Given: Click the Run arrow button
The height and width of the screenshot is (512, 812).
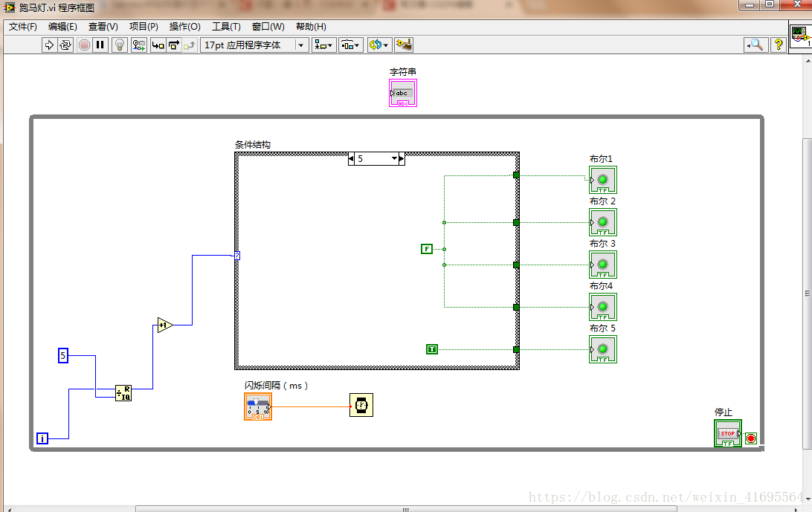Looking at the screenshot, I should click(49, 45).
